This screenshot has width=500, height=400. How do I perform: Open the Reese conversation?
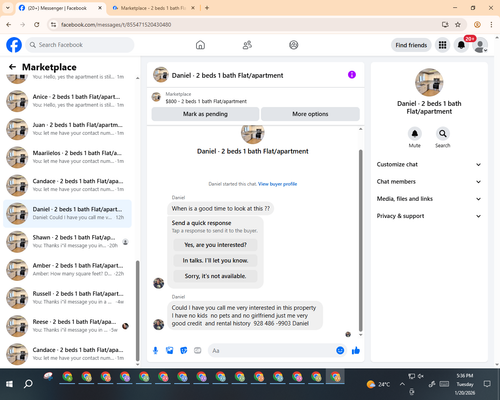pos(68,326)
